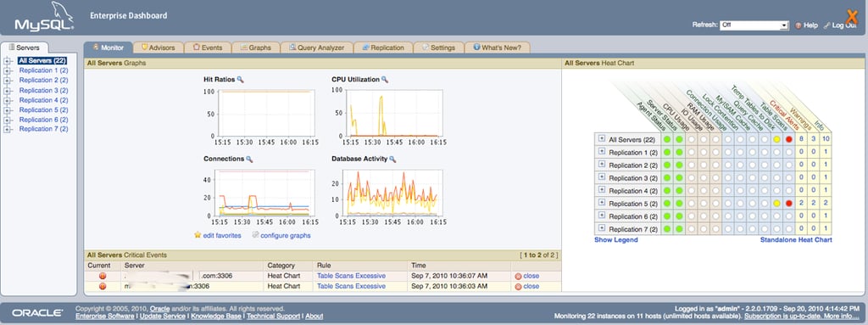Click the Database Activity graph thumbnail
The width and height of the screenshot is (868, 325).
(387, 196)
